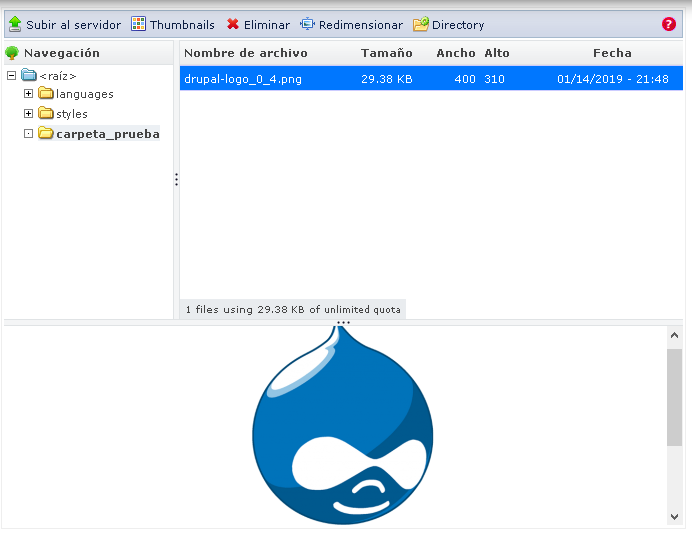Sort by Alto column header
The height and width of the screenshot is (539, 692).
pyautogui.click(x=497, y=53)
